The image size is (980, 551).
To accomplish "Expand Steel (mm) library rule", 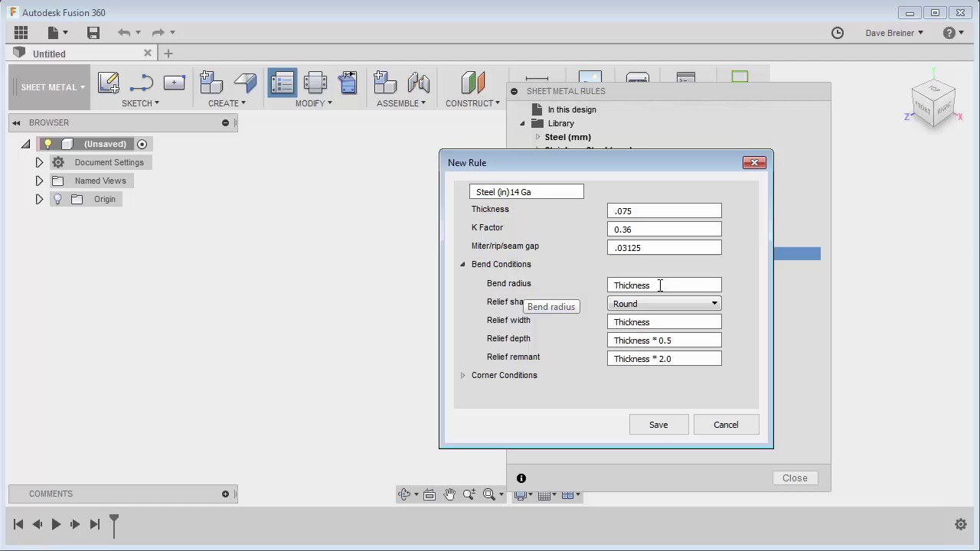I will click(x=537, y=137).
